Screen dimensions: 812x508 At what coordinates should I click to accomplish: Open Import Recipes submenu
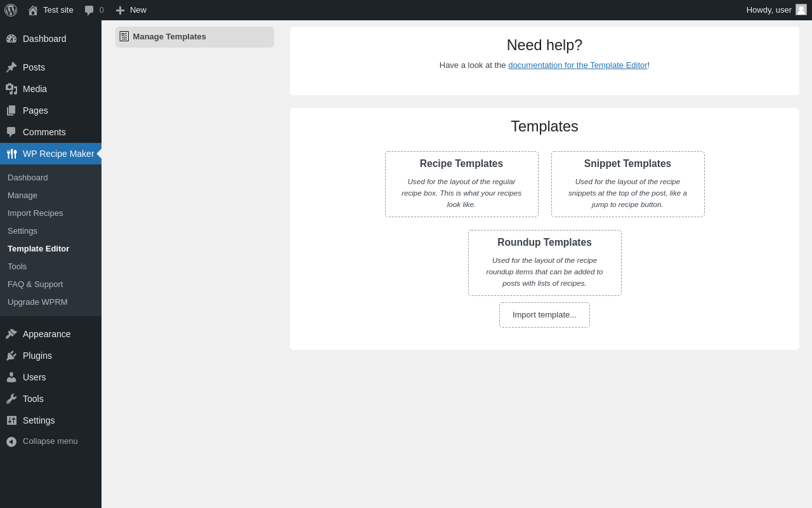pos(51,213)
